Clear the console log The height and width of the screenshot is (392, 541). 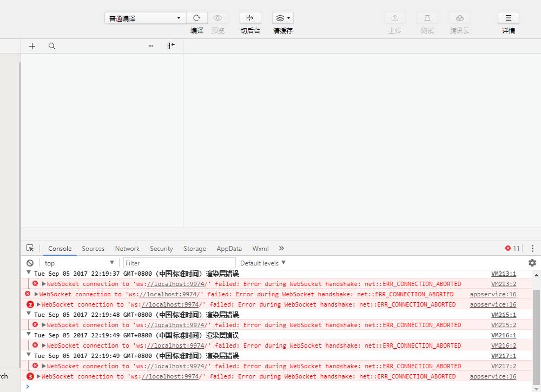(x=30, y=263)
